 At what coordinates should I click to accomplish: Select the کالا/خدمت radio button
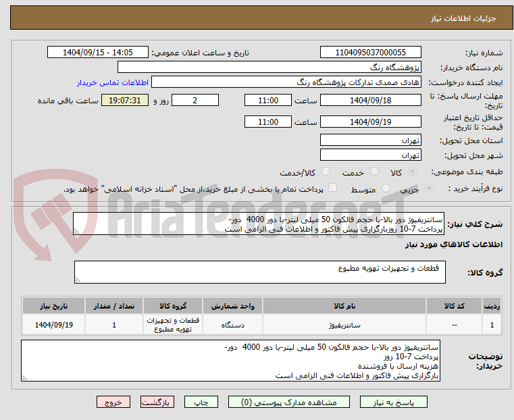click(x=326, y=172)
